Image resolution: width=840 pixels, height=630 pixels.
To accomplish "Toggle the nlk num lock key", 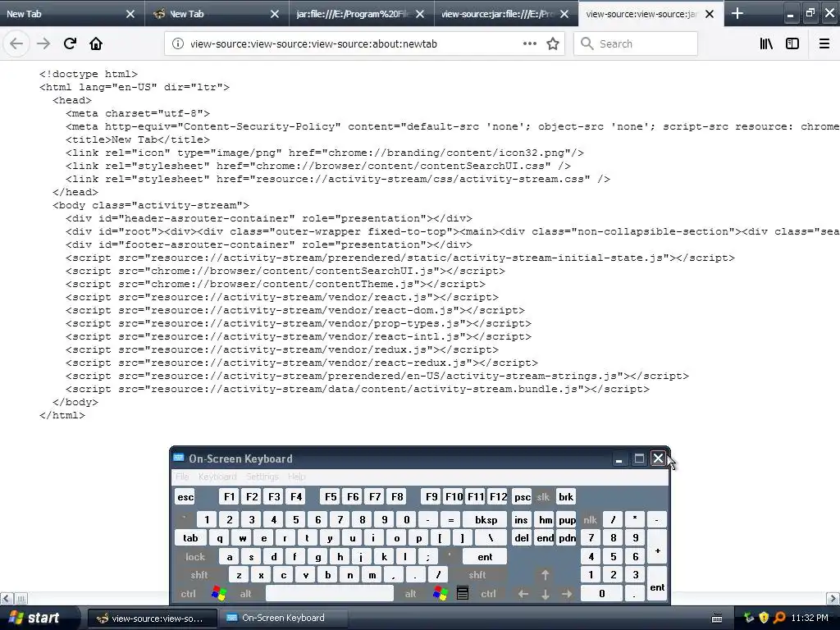I will click(x=590, y=519).
